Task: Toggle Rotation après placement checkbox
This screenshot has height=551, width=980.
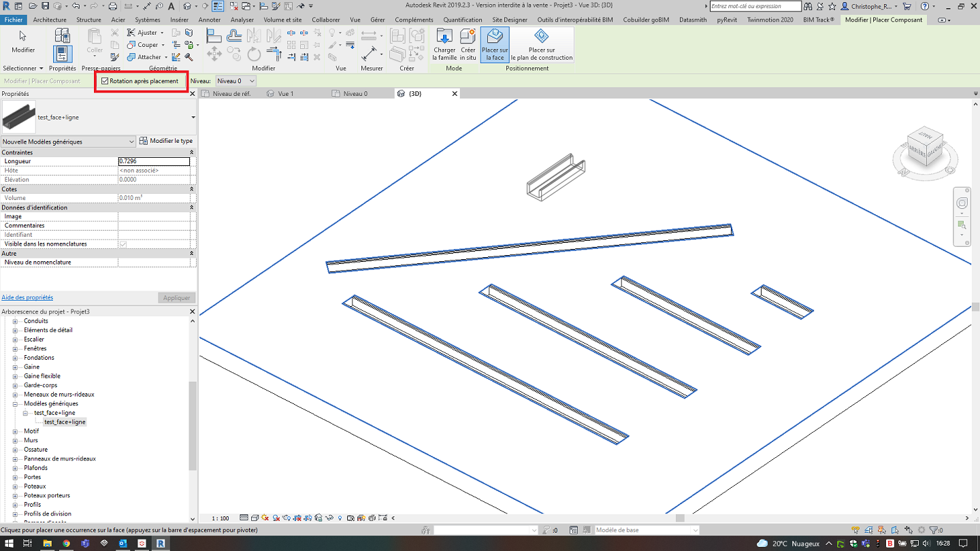Action: 105,81
